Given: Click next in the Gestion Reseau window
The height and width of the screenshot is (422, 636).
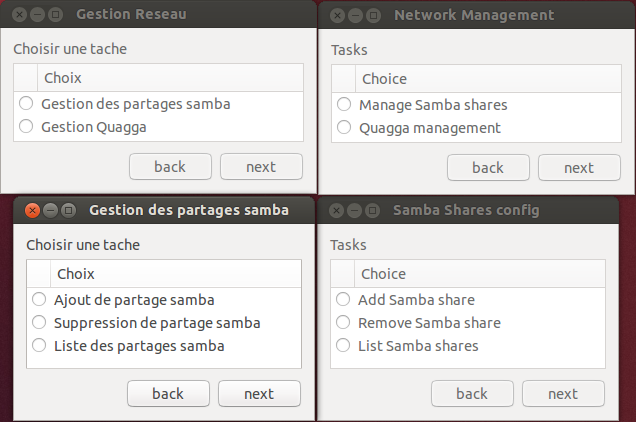Looking at the screenshot, I should pos(261,167).
